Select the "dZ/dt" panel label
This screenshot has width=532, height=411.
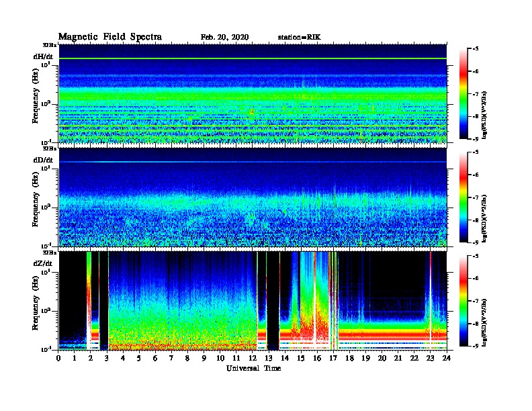[43, 263]
